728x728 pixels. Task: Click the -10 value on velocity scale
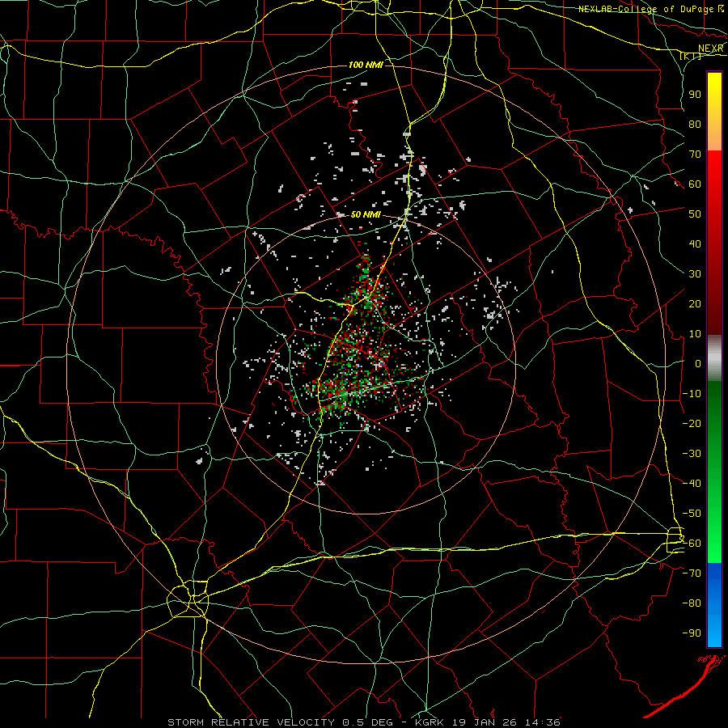point(692,394)
